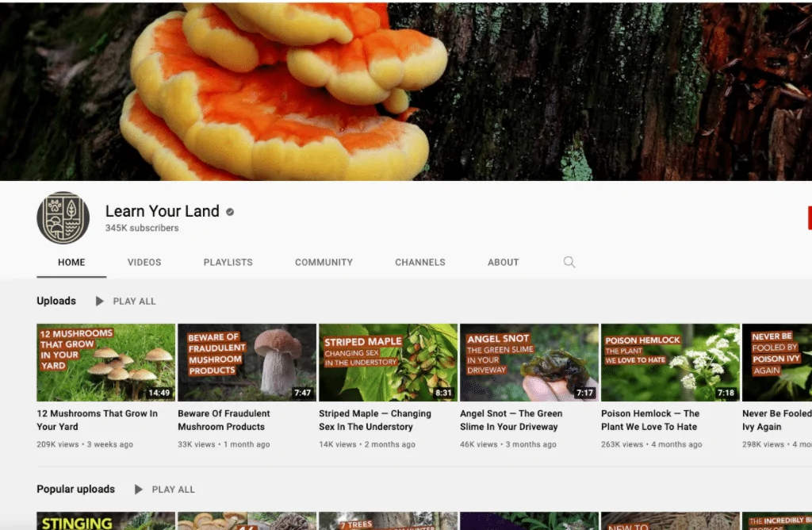Open the 12 Mushrooms In Your Yard thumbnail
The image size is (812, 530).
[105, 363]
